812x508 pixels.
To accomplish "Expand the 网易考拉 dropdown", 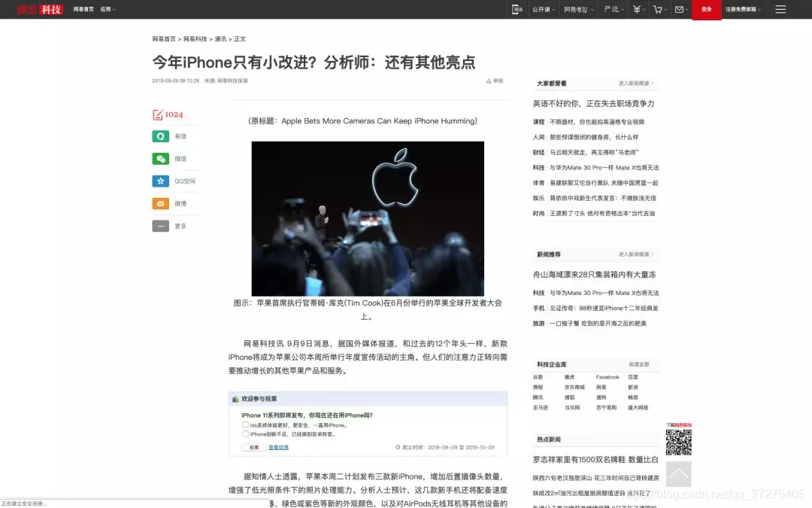I will [x=579, y=9].
